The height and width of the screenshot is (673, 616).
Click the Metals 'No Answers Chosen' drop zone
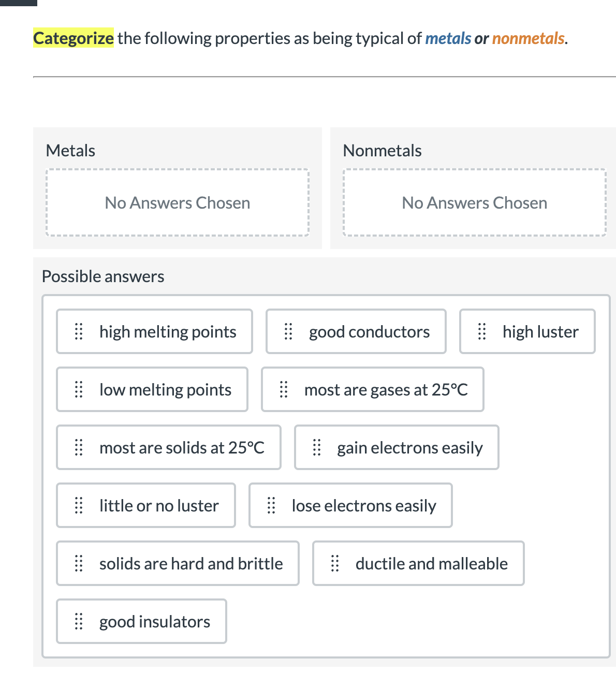(177, 202)
